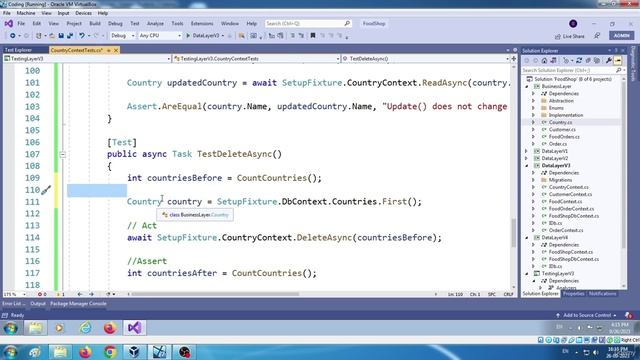Click the feedback icon next to Live Share
640x360 pixels.
click(x=597, y=36)
